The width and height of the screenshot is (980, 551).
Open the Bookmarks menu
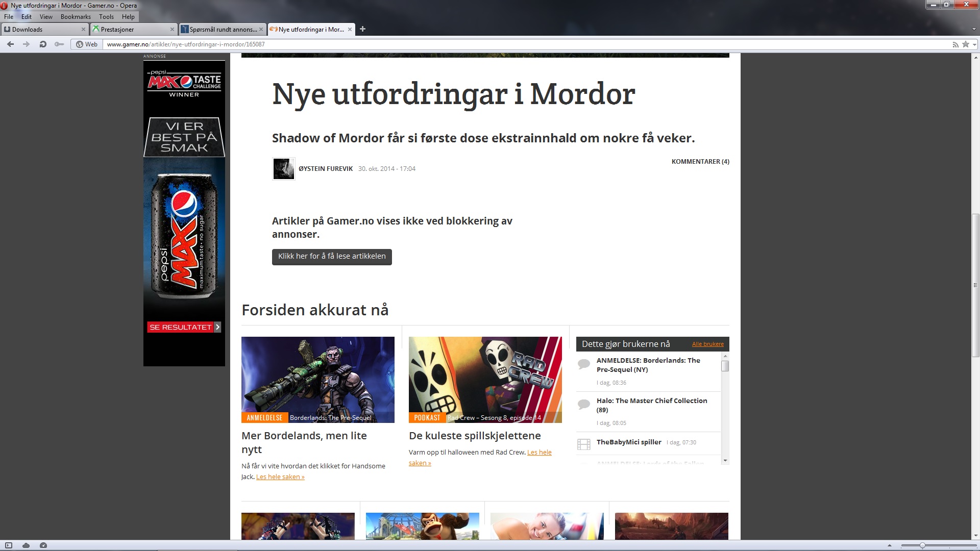(76, 17)
